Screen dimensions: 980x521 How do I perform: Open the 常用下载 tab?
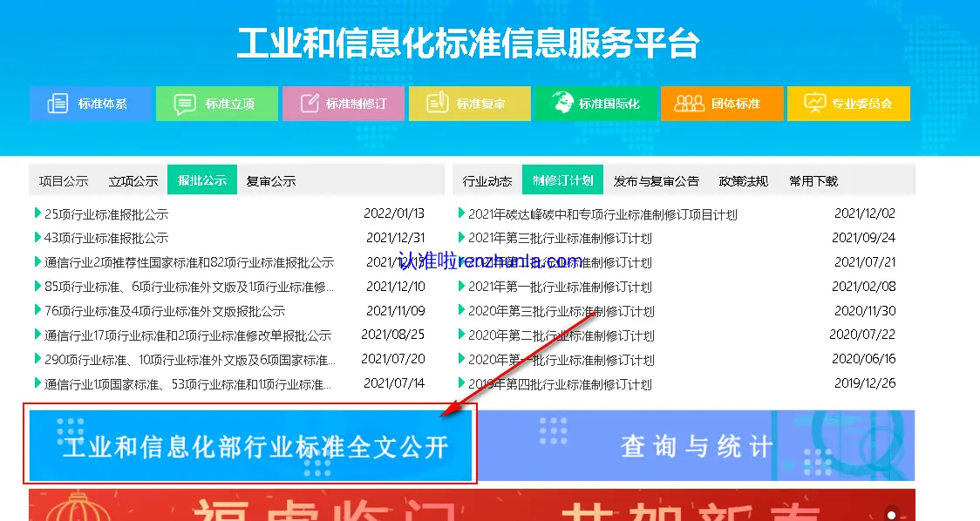pyautogui.click(x=813, y=181)
